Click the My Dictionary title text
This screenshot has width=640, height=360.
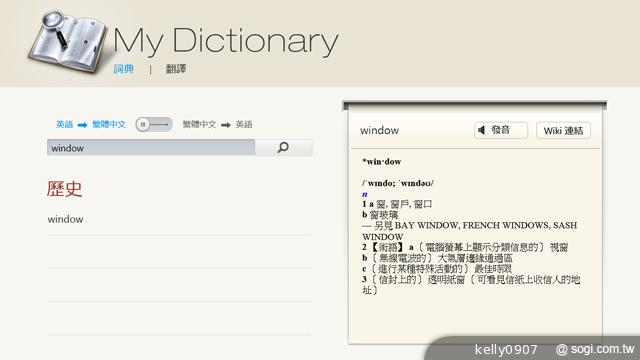(x=226, y=42)
